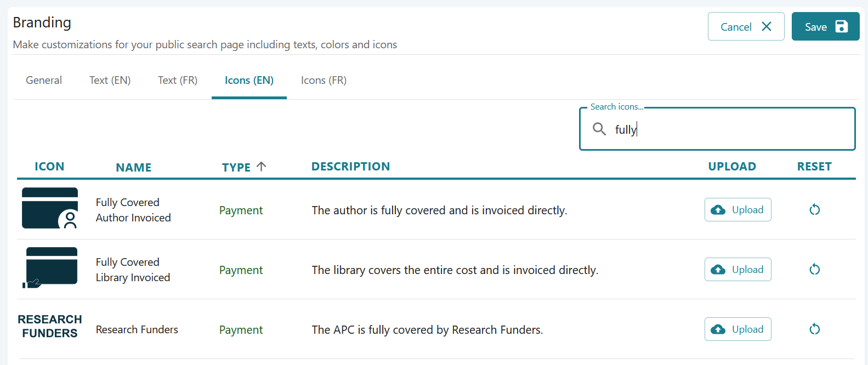This screenshot has width=868, height=365.
Task: Switch to the Text (FR) tab
Action: (177, 80)
